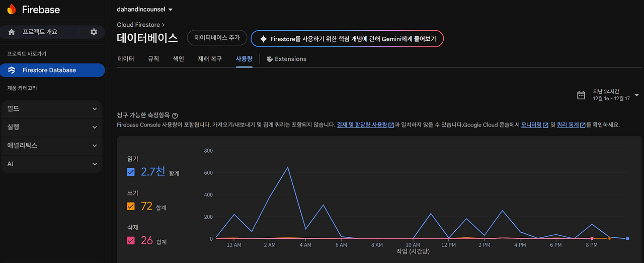The height and width of the screenshot is (263, 644).
Task: Click the 데이터베이스 page heading
Action: (147, 38)
